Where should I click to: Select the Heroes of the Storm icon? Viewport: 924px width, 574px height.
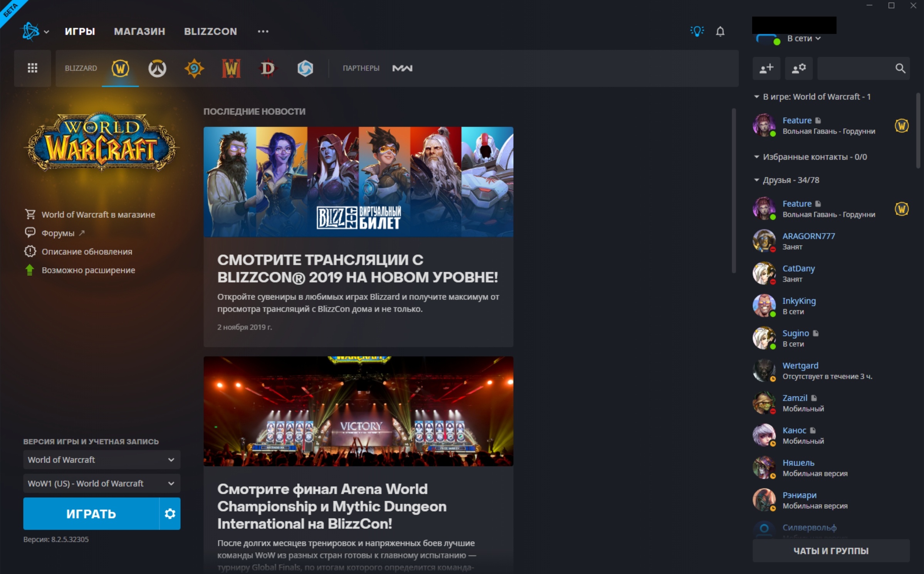tap(305, 69)
